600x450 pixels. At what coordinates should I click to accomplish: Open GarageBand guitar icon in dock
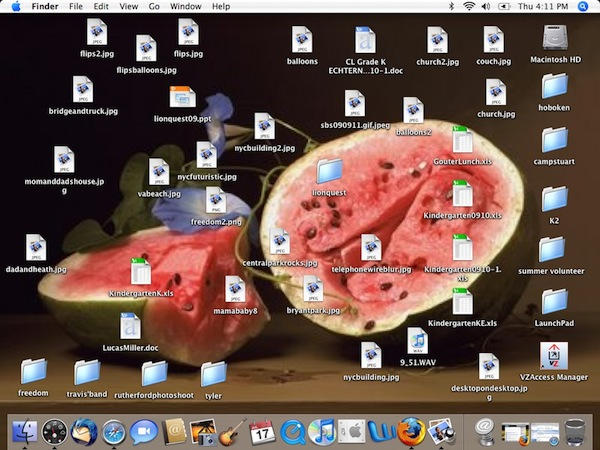pos(232,432)
